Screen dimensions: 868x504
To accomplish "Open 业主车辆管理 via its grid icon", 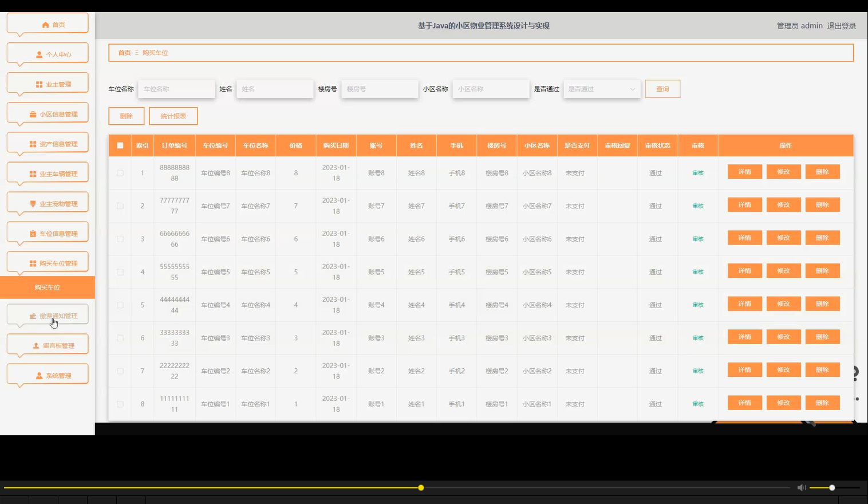I will pos(33,174).
